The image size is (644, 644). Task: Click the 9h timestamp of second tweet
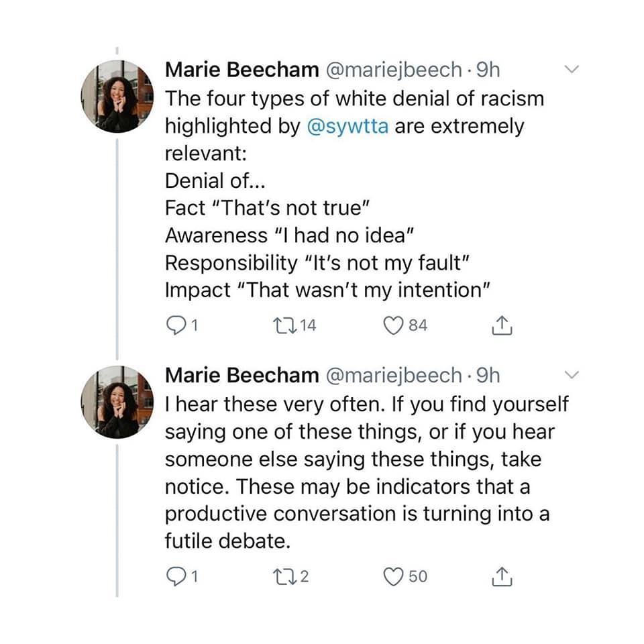(x=488, y=375)
